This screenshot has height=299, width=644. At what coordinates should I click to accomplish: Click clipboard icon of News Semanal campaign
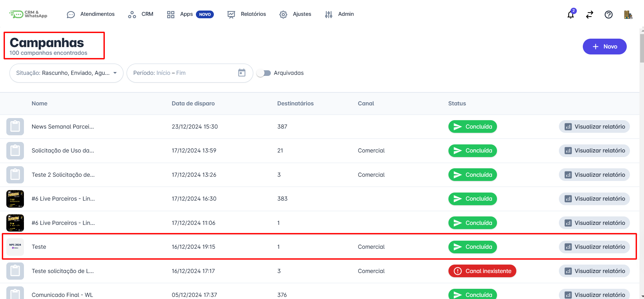tap(15, 126)
